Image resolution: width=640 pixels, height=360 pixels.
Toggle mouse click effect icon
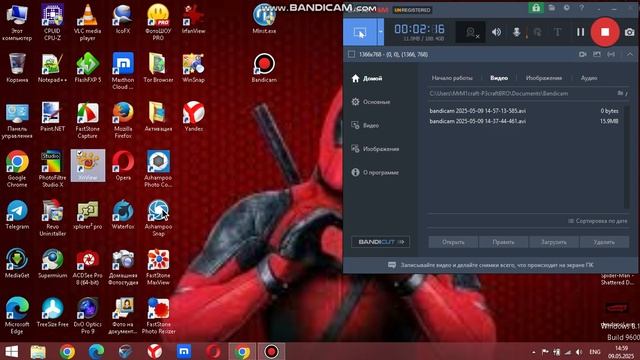537,32
